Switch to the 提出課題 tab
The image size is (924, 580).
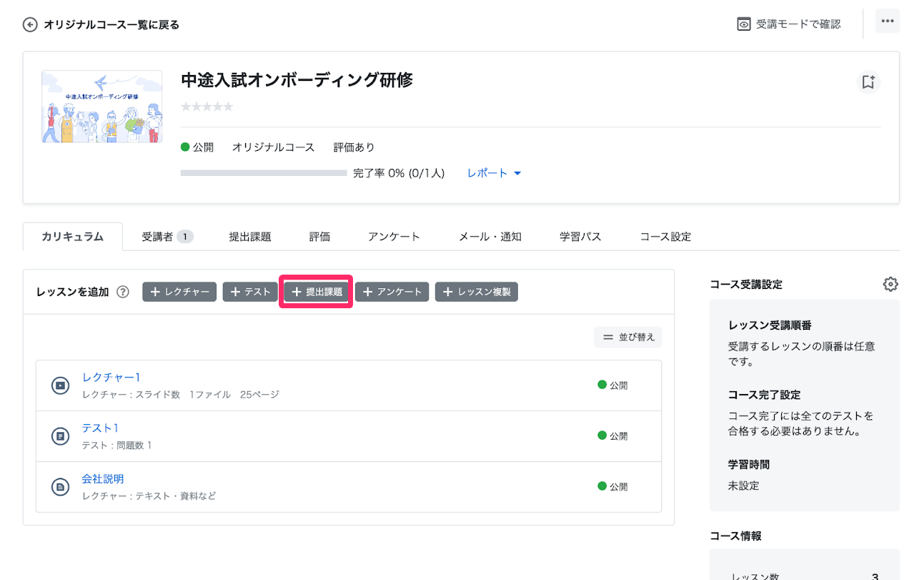pos(250,237)
